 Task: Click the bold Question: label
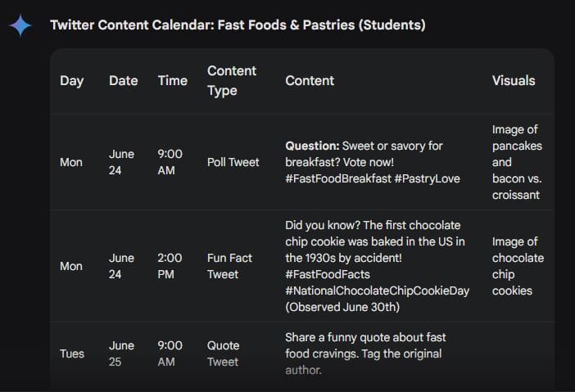pos(312,146)
